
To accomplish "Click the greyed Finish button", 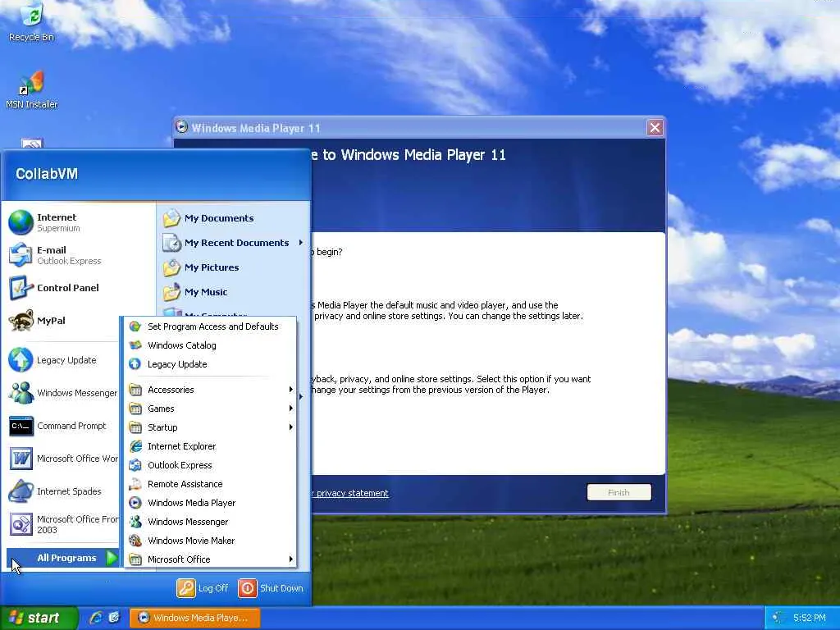I will (x=619, y=492).
